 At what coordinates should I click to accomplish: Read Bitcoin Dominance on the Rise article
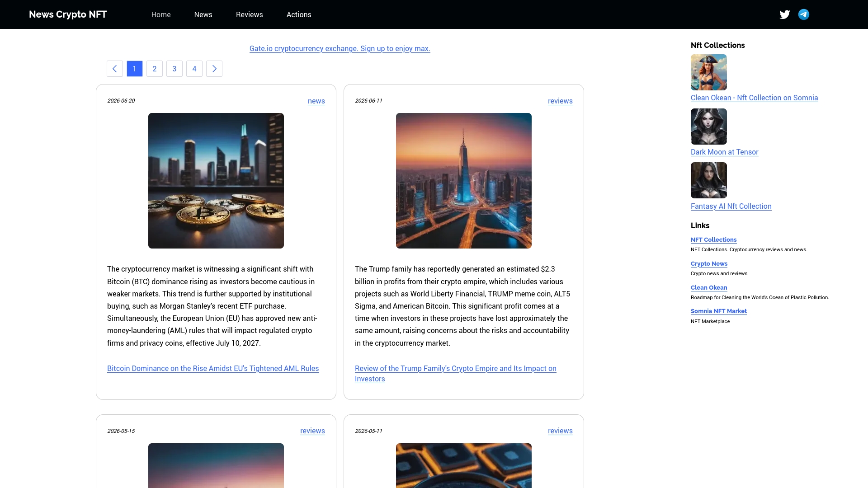(213, 368)
